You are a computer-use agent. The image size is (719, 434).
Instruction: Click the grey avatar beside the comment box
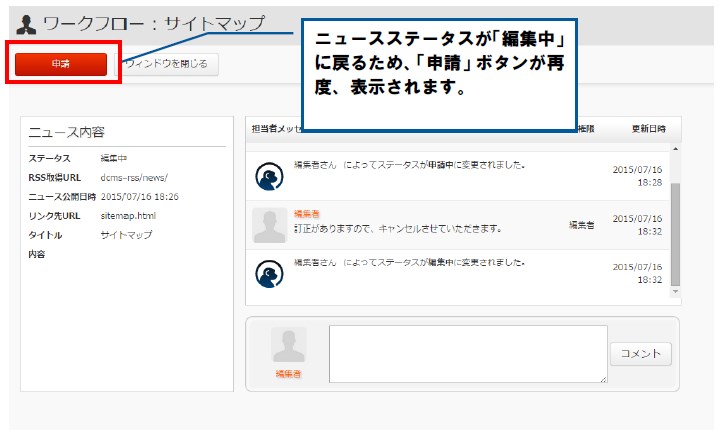pos(288,345)
